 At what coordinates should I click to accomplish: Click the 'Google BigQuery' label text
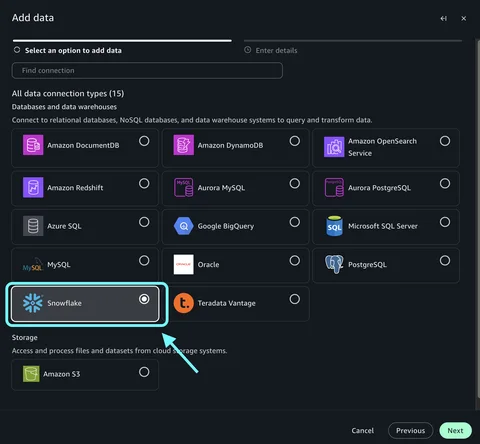tap(226, 226)
